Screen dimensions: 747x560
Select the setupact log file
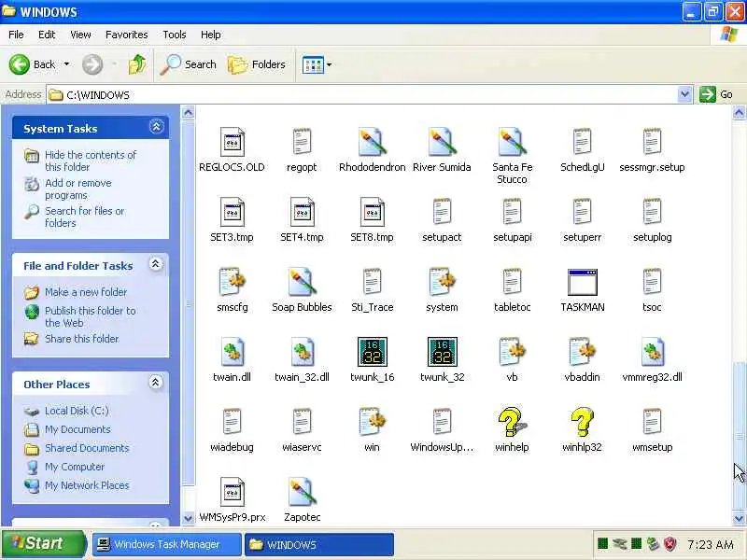[442, 212]
